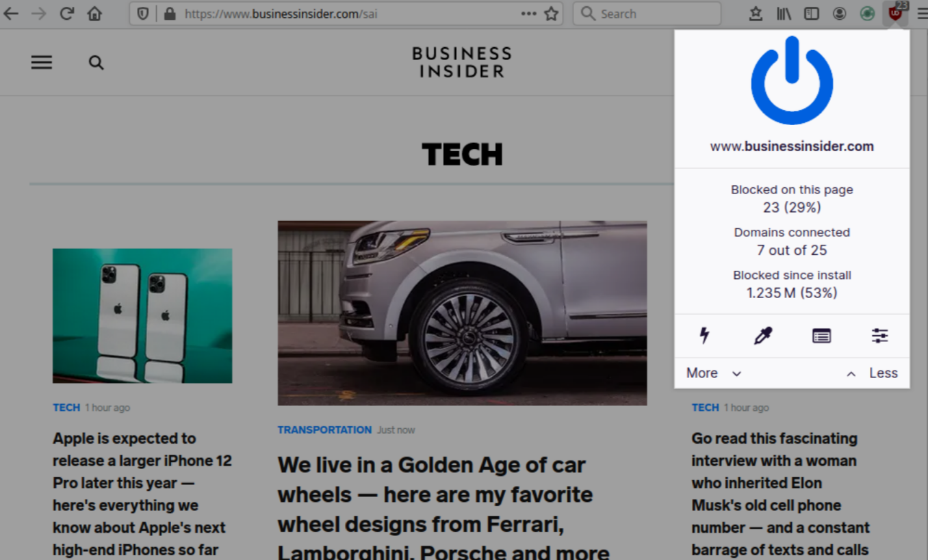The height and width of the screenshot is (560, 928).
Task: Go to the browser home page
Action: [94, 14]
